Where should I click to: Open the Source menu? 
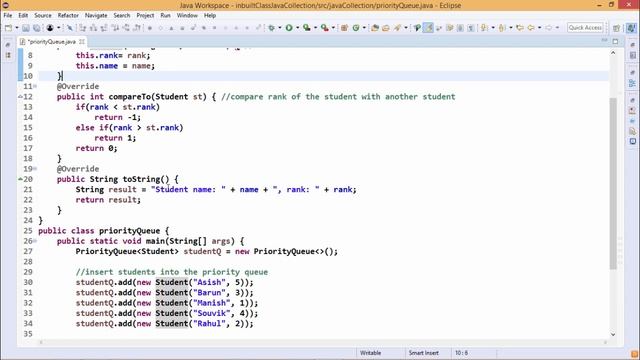coord(43,15)
